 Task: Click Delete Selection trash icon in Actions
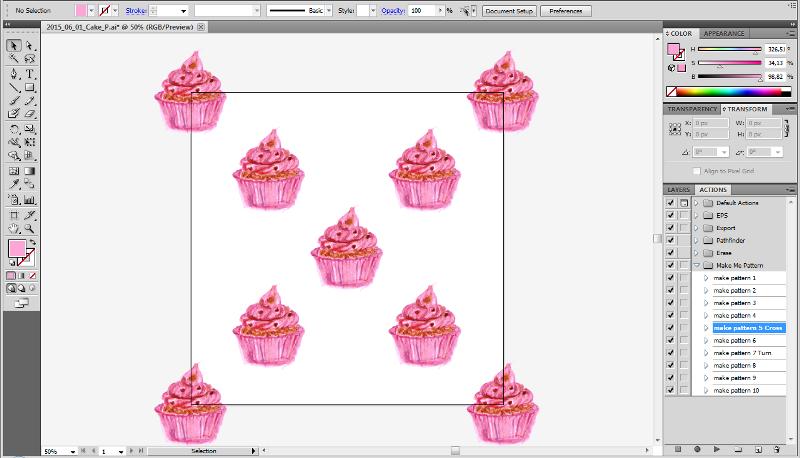click(x=777, y=449)
